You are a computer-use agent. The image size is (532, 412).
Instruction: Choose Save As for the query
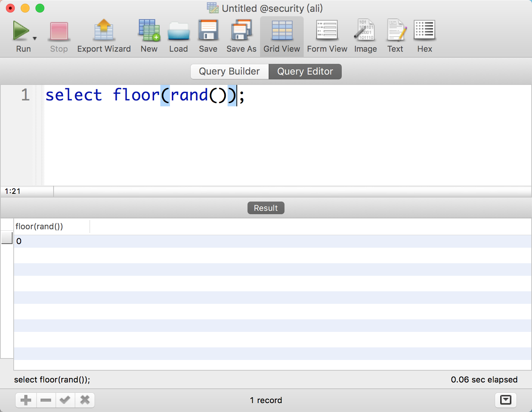click(241, 30)
